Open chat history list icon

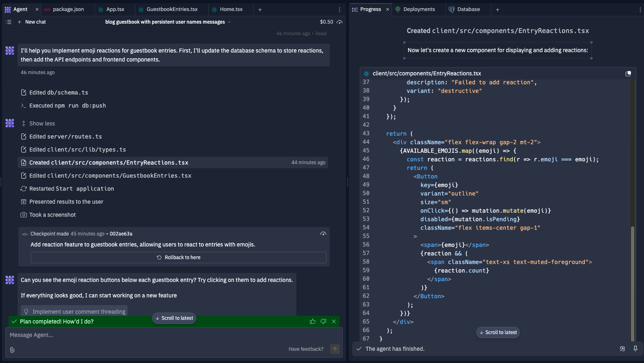point(9,22)
